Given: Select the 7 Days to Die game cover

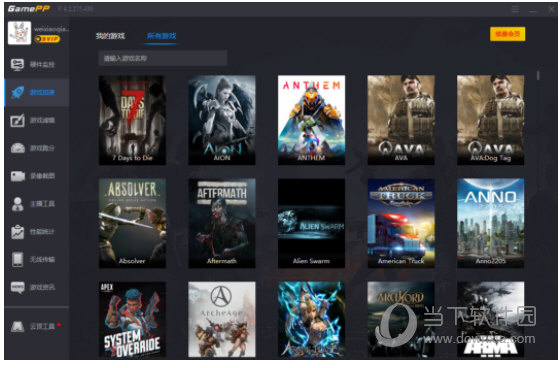Looking at the screenshot, I should pos(132,120).
